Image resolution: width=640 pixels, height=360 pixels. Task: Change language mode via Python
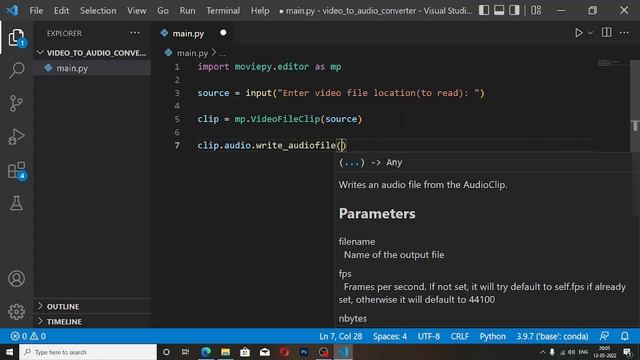coord(492,336)
